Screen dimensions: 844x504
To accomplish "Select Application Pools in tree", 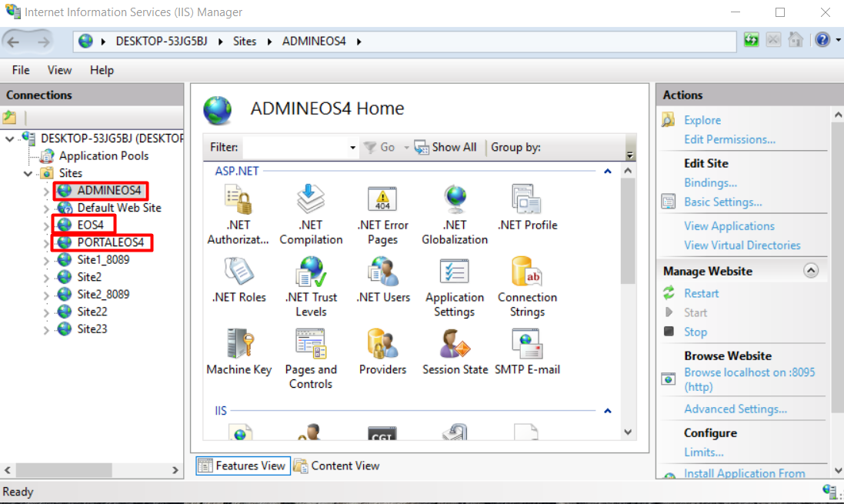I will tap(103, 156).
